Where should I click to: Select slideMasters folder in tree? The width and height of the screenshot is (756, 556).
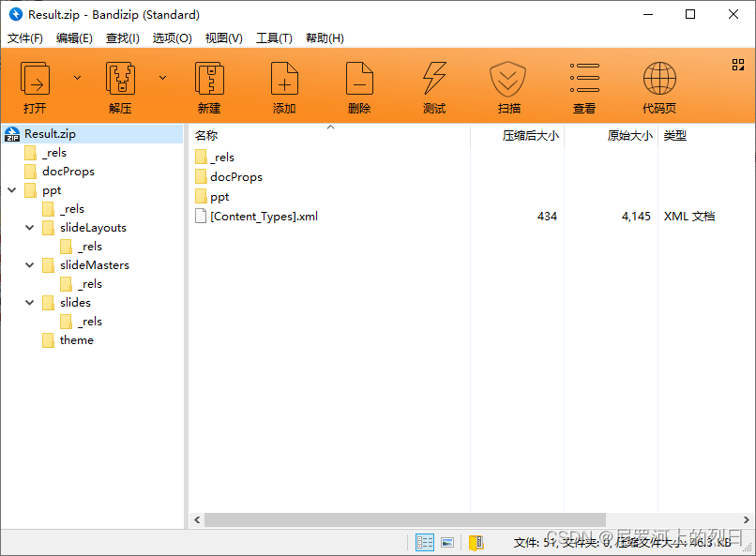click(x=85, y=265)
